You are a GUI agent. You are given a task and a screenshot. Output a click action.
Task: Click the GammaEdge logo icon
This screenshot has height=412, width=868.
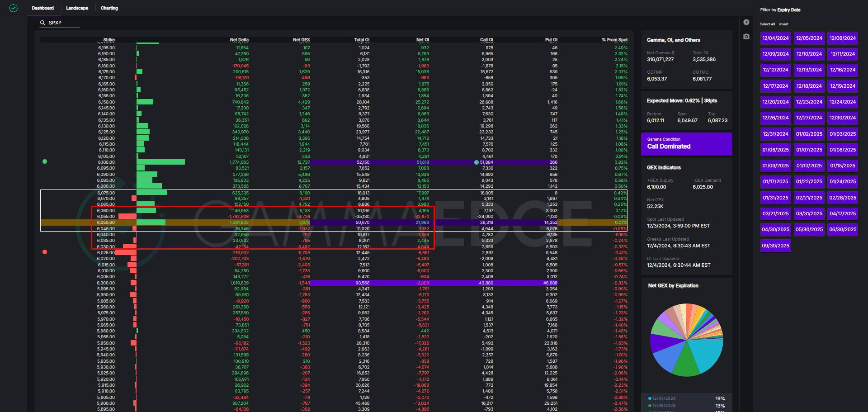point(14,8)
